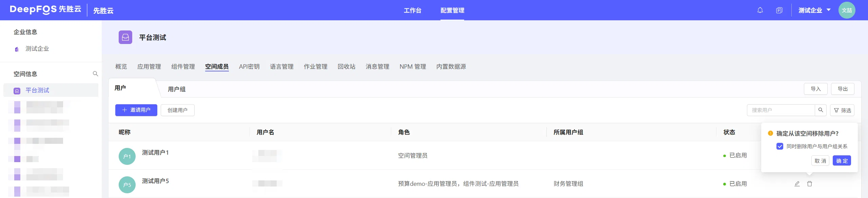Click the 导出 button
Viewport: 868px width, 198px height.
pyautogui.click(x=843, y=89)
